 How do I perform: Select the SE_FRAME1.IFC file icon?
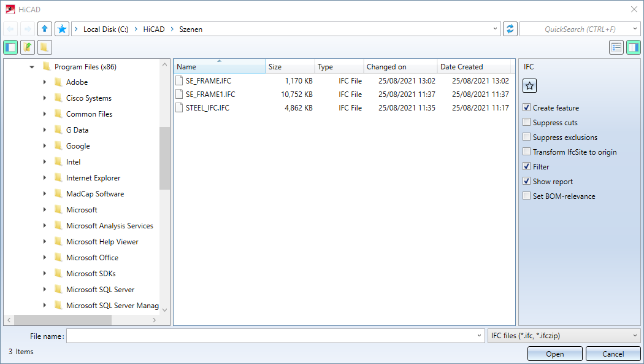[x=179, y=94]
